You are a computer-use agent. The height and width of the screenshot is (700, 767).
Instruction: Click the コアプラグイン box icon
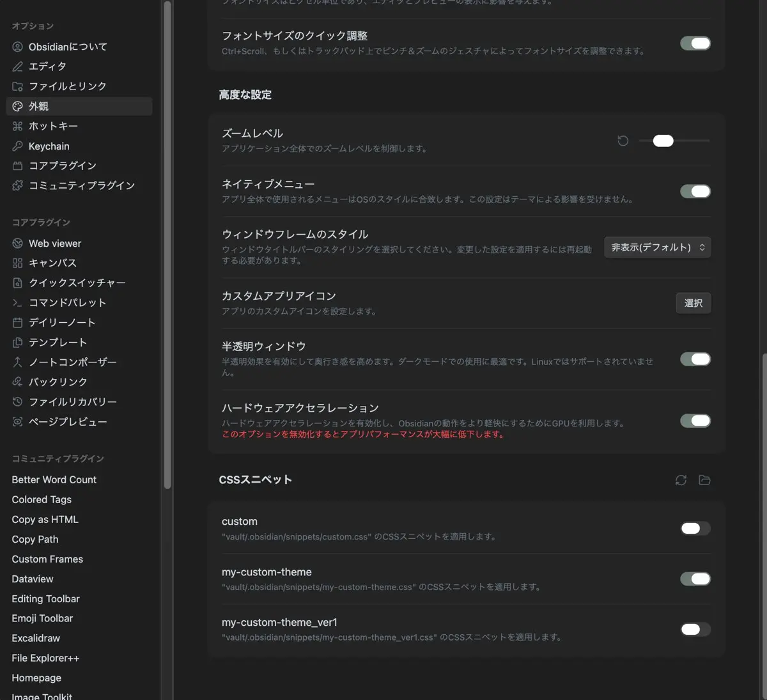(17, 166)
